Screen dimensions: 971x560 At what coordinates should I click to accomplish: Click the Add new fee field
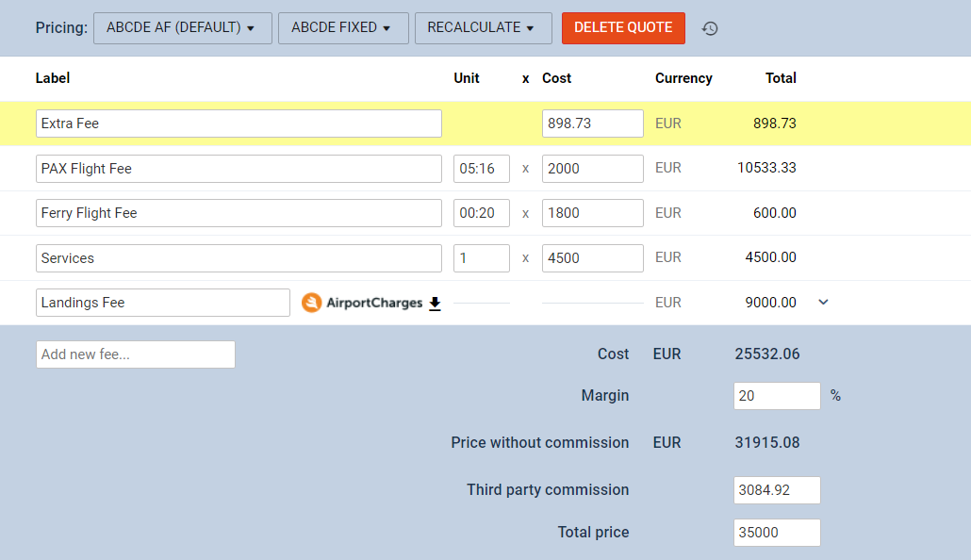pos(136,354)
